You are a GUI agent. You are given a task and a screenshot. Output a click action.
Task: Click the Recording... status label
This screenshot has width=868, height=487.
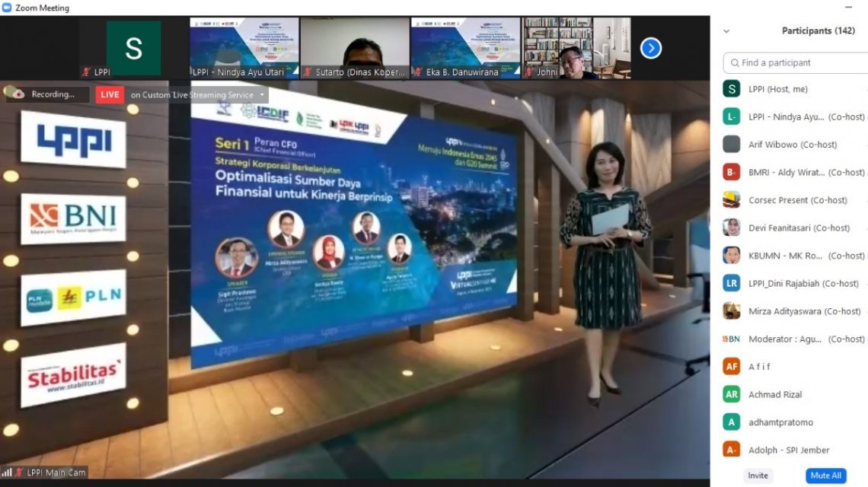[53, 94]
